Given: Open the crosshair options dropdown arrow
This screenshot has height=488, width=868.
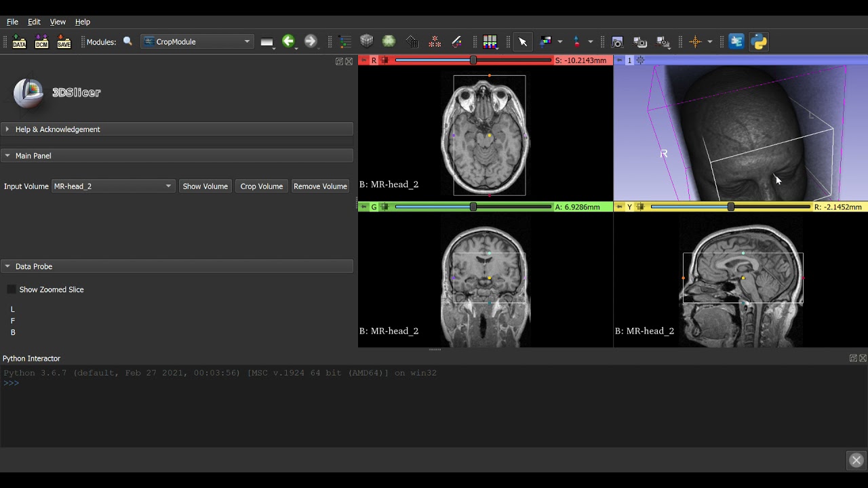Looking at the screenshot, I should pyautogui.click(x=710, y=41).
